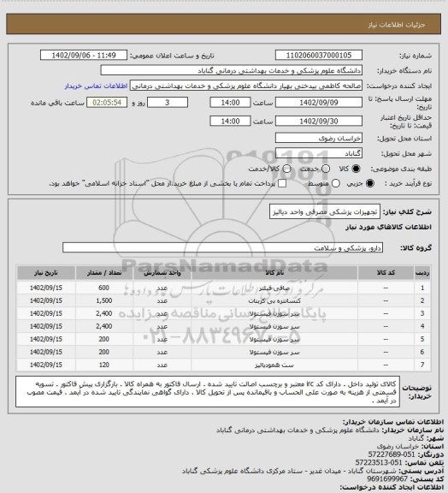This screenshot has width=448, height=493.
Task: Click the remaining days field showing 3
Action: click(x=168, y=103)
